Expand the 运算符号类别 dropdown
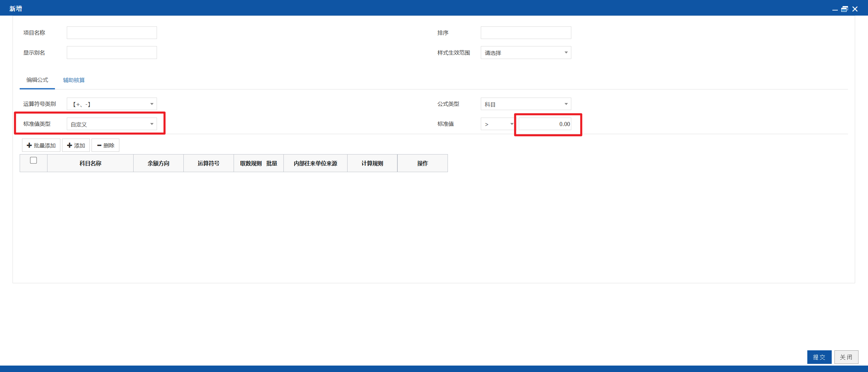868x372 pixels. tap(112, 104)
